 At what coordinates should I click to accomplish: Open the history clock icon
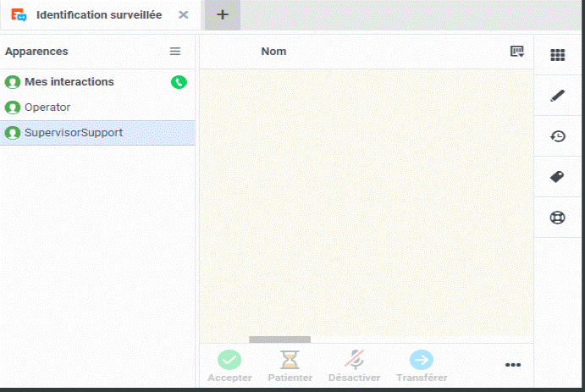(x=557, y=136)
